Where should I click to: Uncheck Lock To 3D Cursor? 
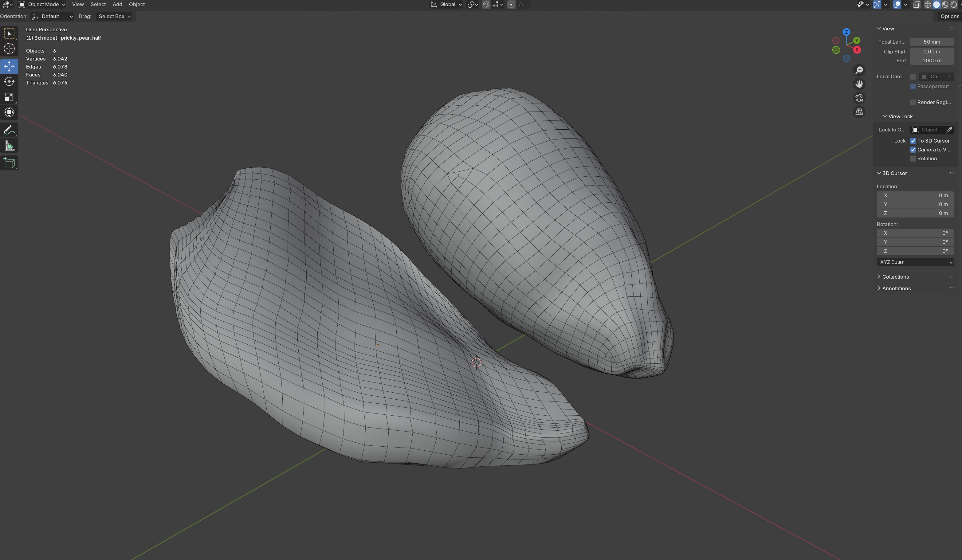click(913, 141)
